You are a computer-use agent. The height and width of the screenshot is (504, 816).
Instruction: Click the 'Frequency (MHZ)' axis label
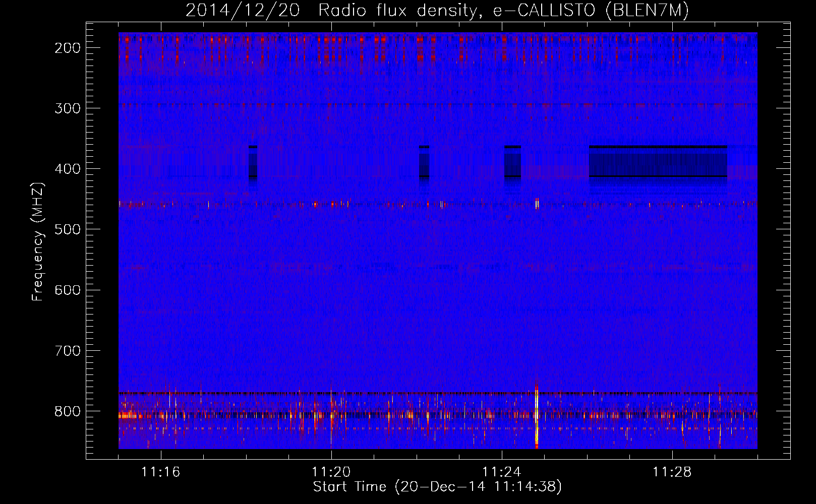38,242
